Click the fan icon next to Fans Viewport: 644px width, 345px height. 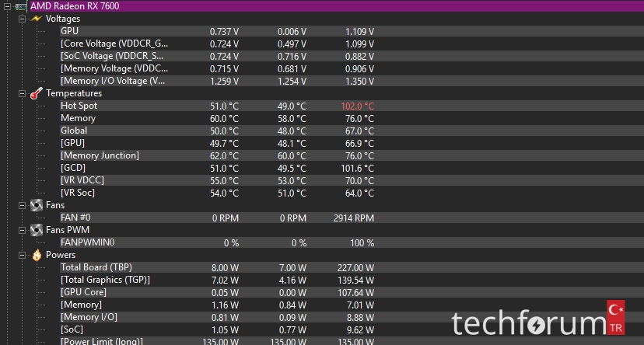coord(37,205)
